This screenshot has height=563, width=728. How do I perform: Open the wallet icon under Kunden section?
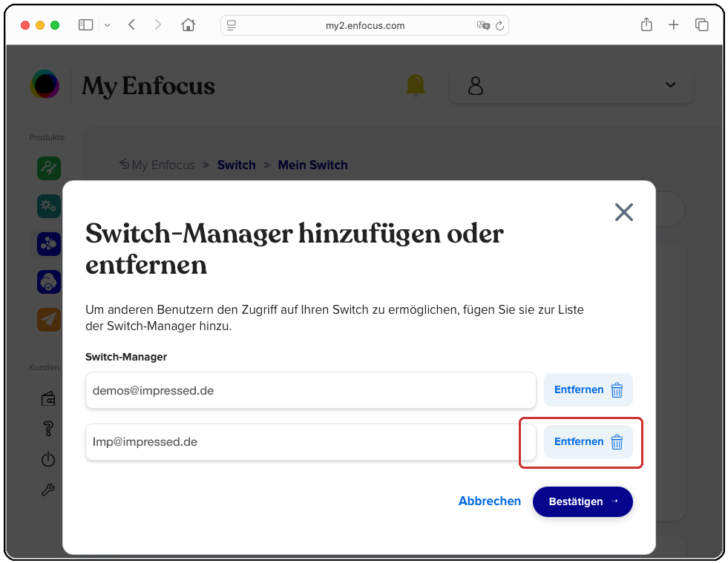[x=47, y=398]
